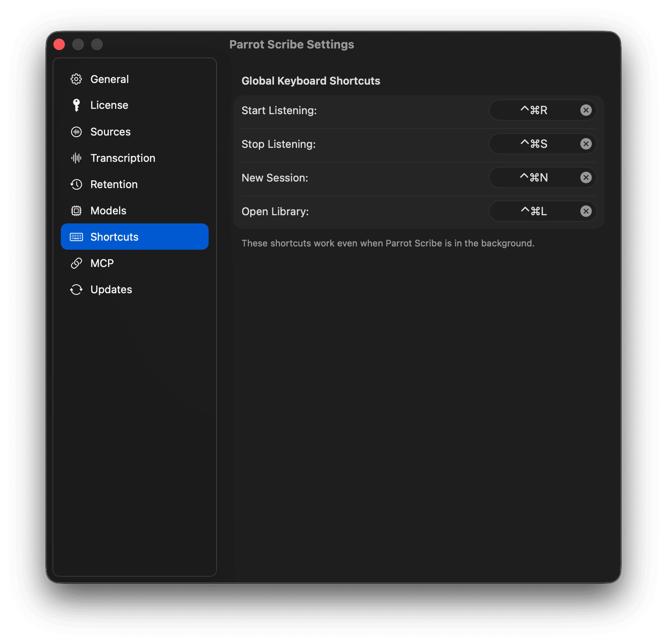This screenshot has width=667, height=644.
Task: Select the Transcription waveform icon
Action: pos(76,158)
